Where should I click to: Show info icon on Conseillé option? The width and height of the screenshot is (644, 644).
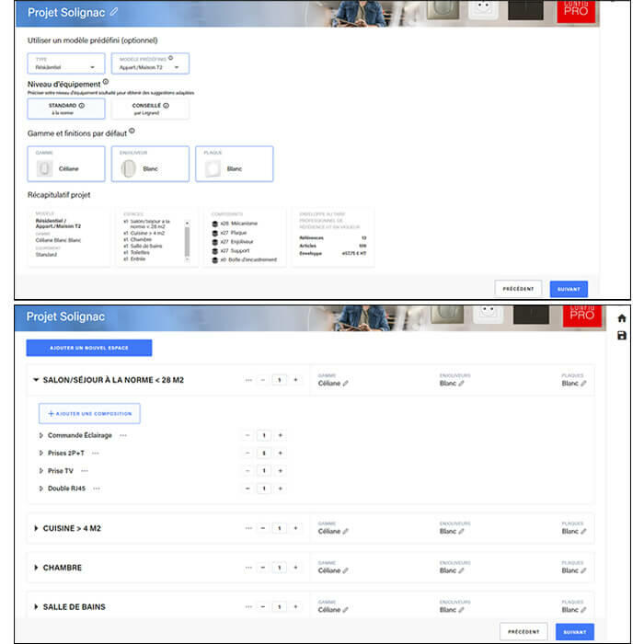pos(166,106)
